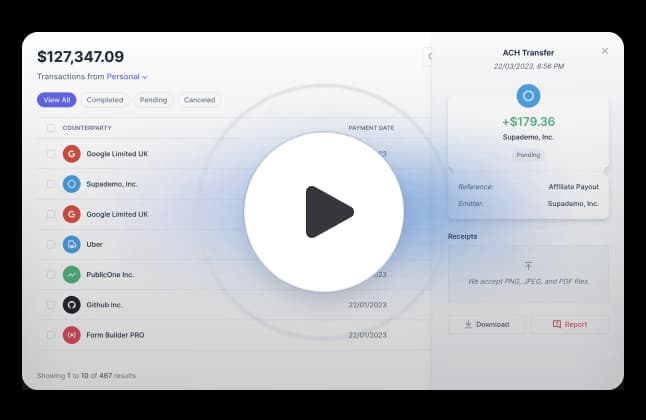Viewport: 646px width, 420px height.
Task: Click the Github Inc. logo icon
Action: [x=71, y=304]
